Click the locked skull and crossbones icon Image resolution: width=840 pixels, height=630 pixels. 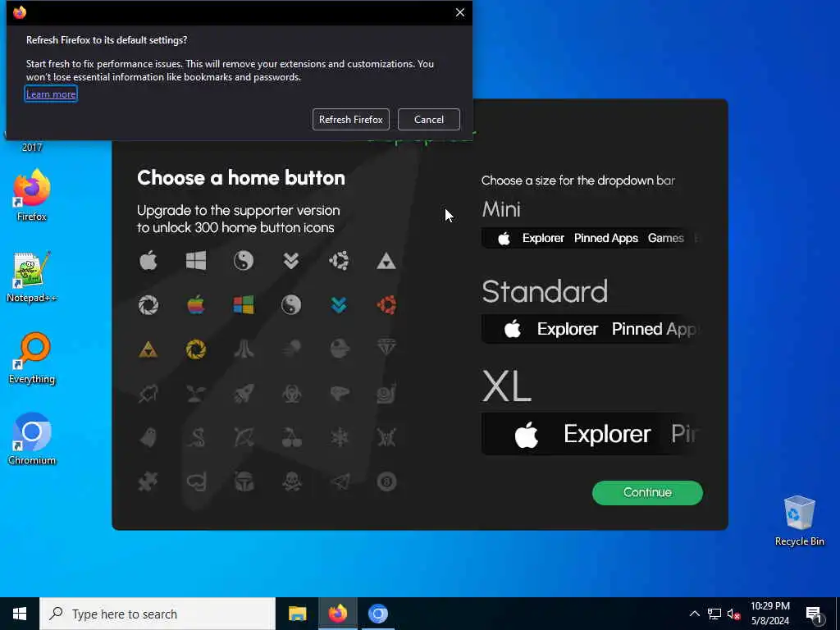pyautogui.click(x=291, y=482)
